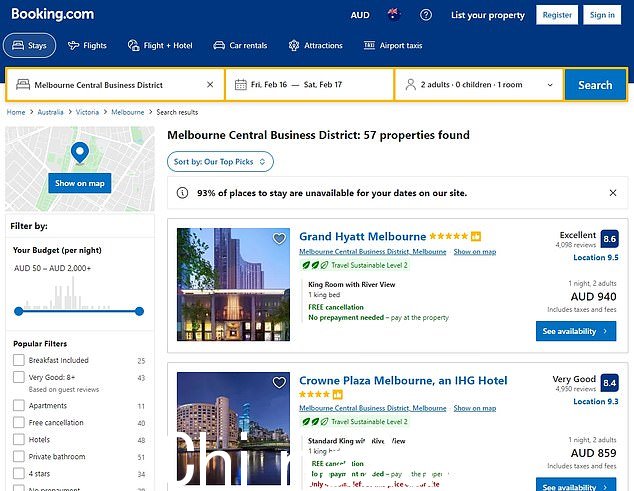Click Grand Hyatt Location 9.5 text

coord(596,257)
